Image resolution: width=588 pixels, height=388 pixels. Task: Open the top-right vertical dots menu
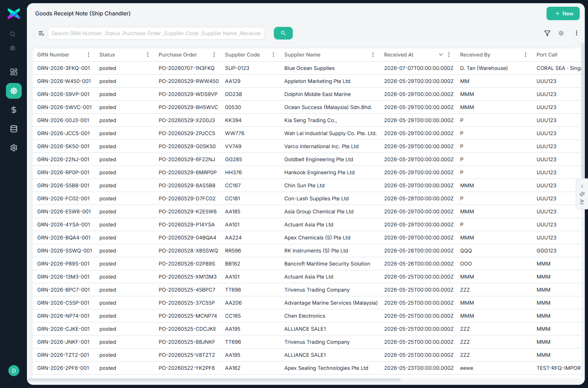click(x=577, y=33)
